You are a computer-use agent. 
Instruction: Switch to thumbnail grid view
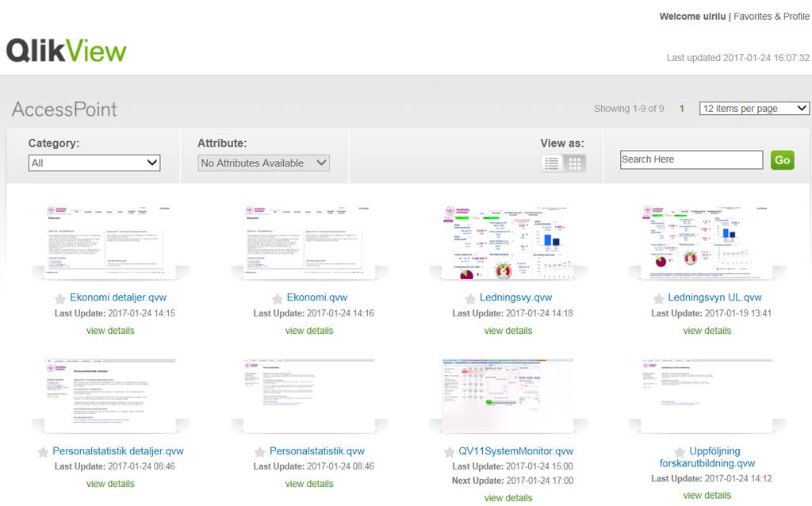(575, 163)
